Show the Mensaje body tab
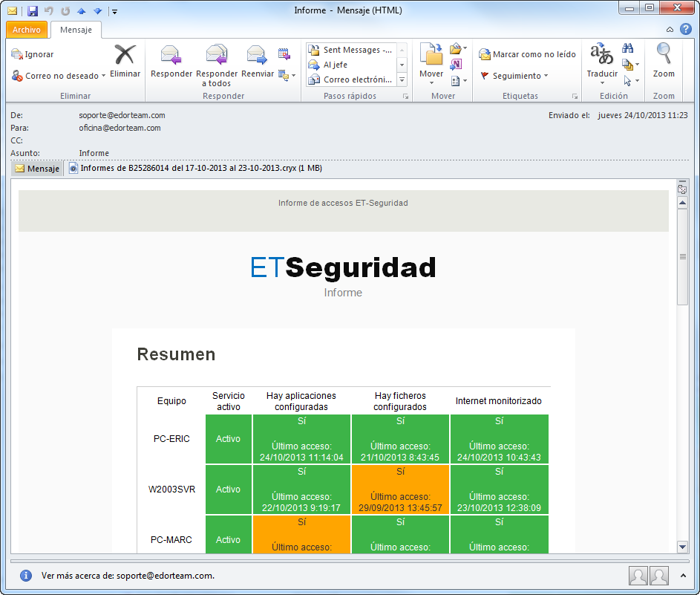700x595 pixels. [x=37, y=169]
